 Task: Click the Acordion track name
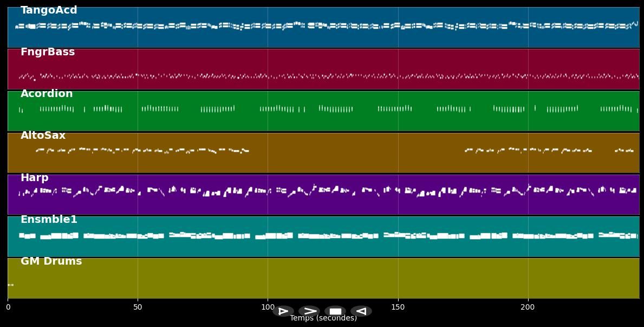coord(47,94)
